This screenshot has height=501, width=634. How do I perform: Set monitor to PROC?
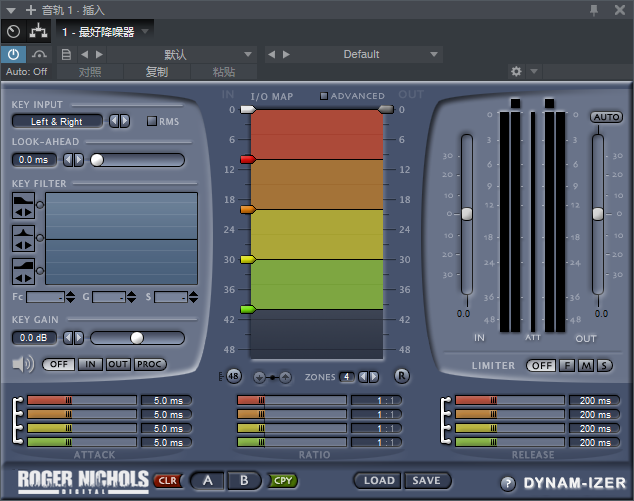[150, 364]
